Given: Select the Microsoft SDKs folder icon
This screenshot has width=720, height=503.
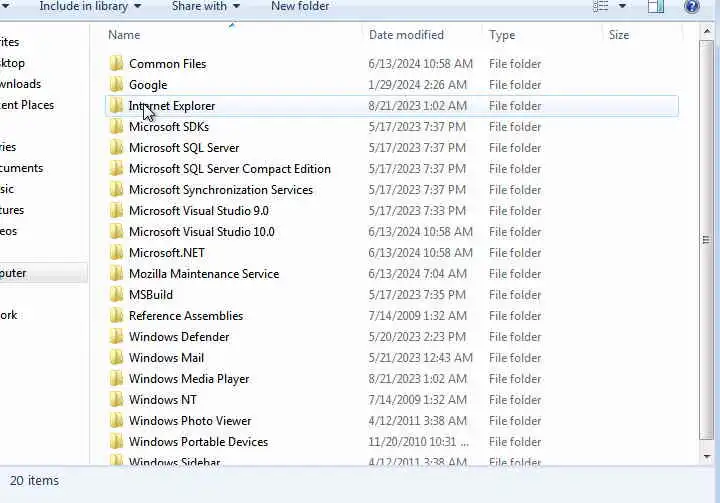Looking at the screenshot, I should (117, 127).
